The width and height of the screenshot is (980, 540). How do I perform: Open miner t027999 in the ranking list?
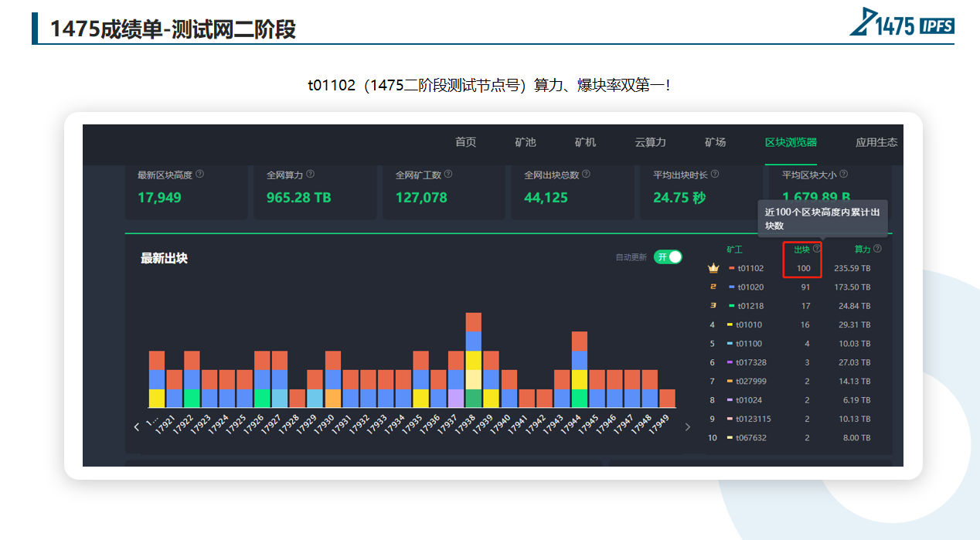point(751,382)
